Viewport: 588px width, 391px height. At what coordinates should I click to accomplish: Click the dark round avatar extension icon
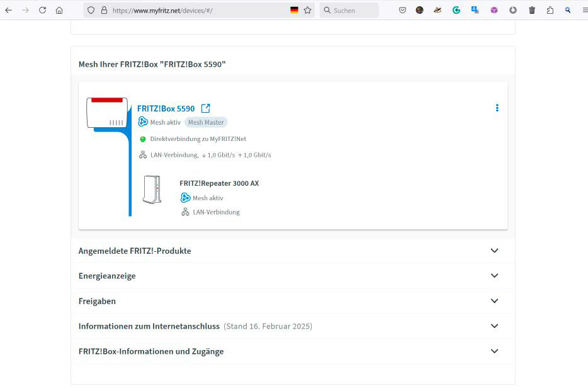point(420,10)
